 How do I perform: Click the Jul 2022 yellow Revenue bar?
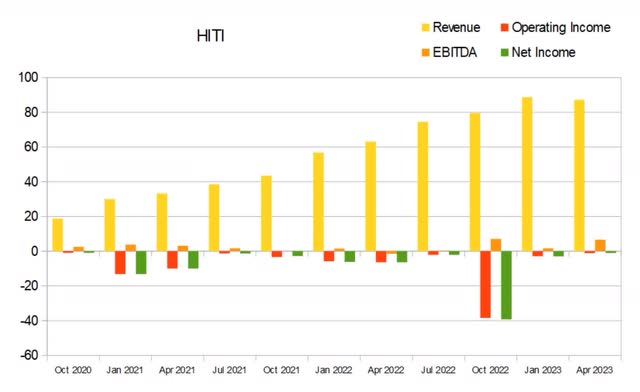click(x=423, y=187)
